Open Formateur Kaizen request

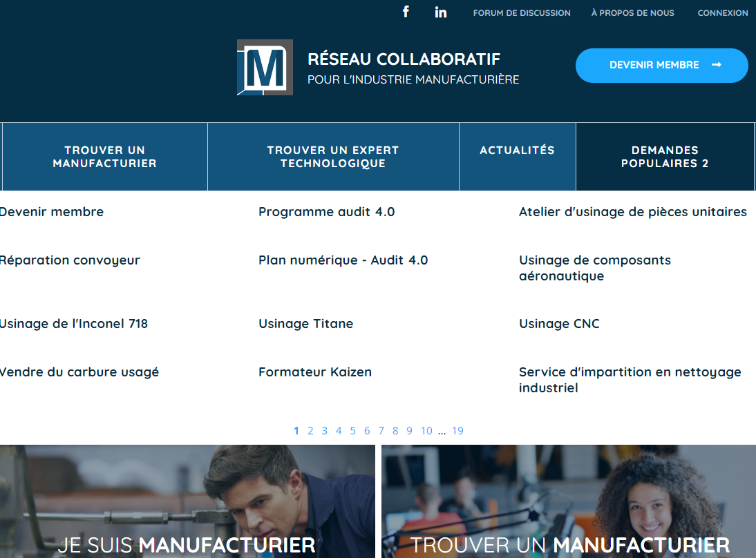(x=314, y=372)
